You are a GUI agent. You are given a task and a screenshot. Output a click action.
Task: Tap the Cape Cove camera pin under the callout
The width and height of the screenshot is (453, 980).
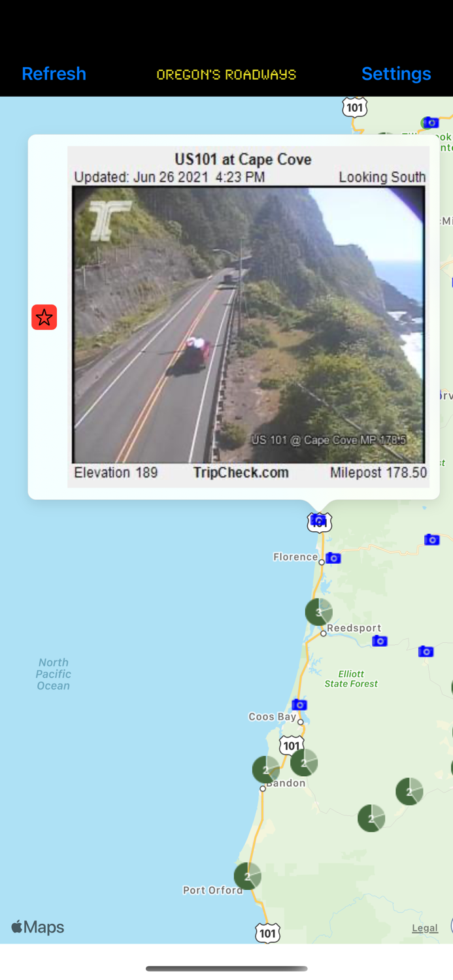319,521
